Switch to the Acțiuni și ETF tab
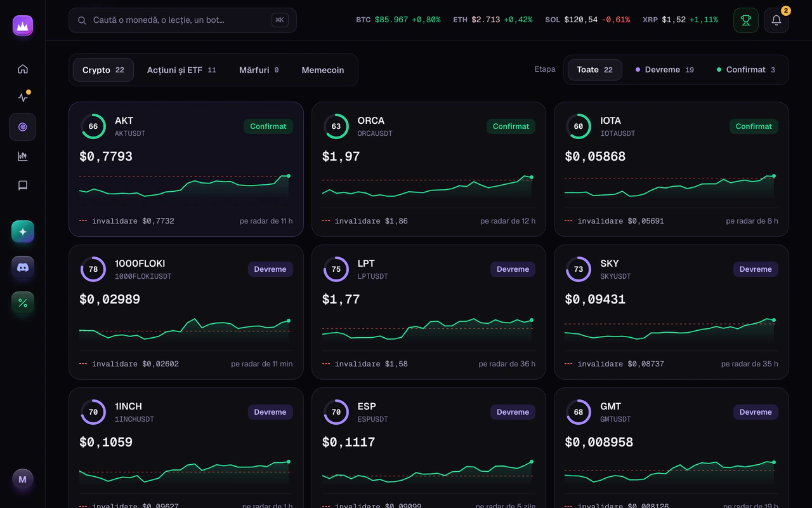 point(181,70)
